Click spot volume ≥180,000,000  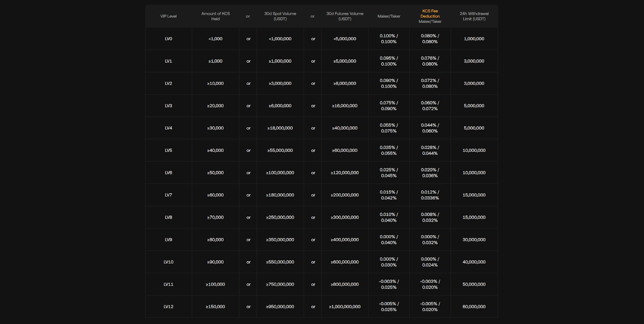point(280,195)
